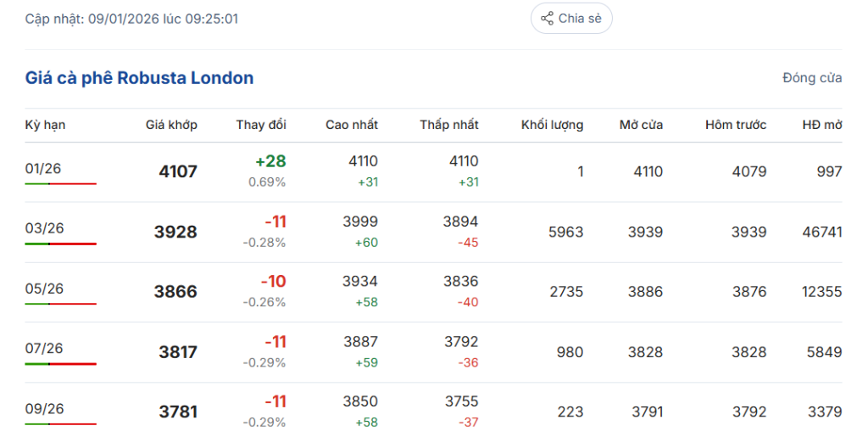This screenshot has width=868, height=437.
Task: Open the 05/26 contract term
Action: tap(45, 289)
